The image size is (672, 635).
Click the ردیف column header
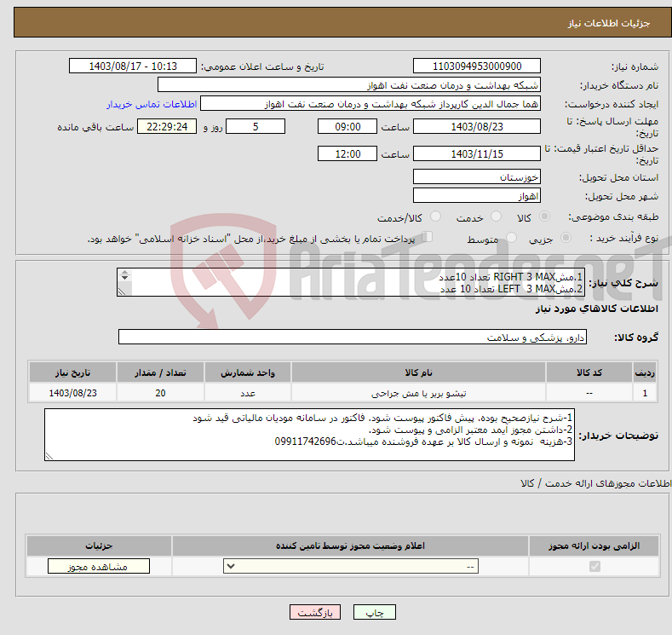645,372
